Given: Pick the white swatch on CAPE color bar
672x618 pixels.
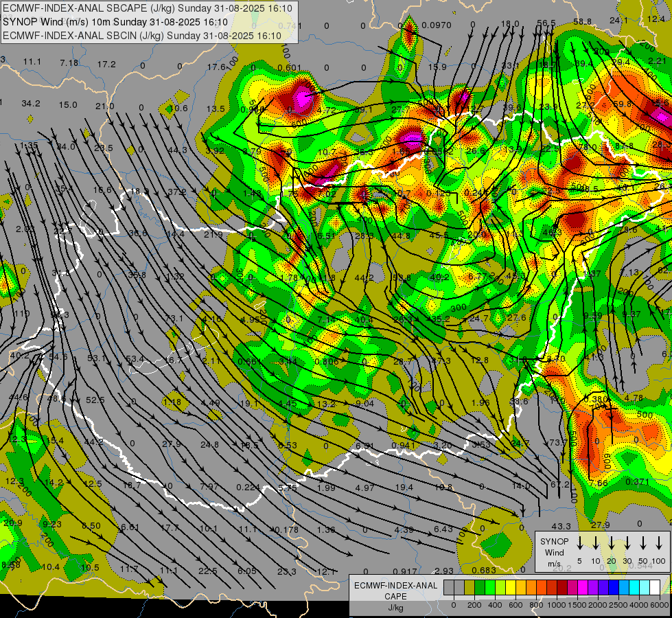Looking at the screenshot, I should click(x=654, y=587).
